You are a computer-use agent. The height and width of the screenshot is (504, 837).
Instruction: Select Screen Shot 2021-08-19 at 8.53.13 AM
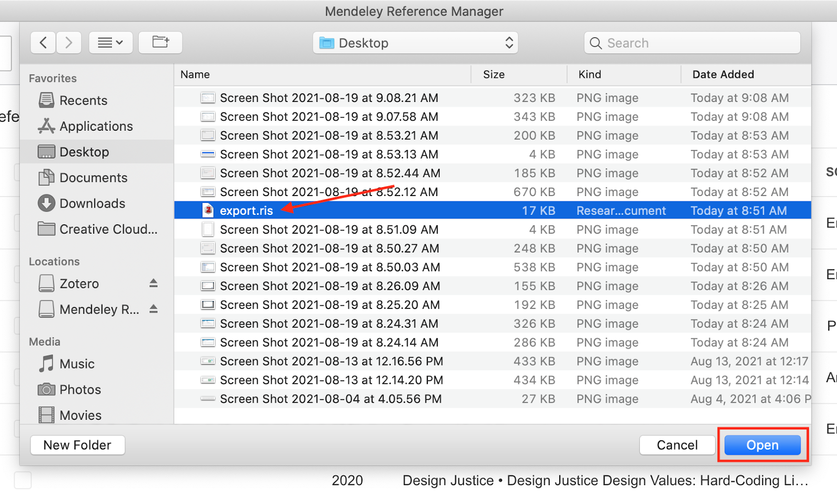[x=493, y=154]
